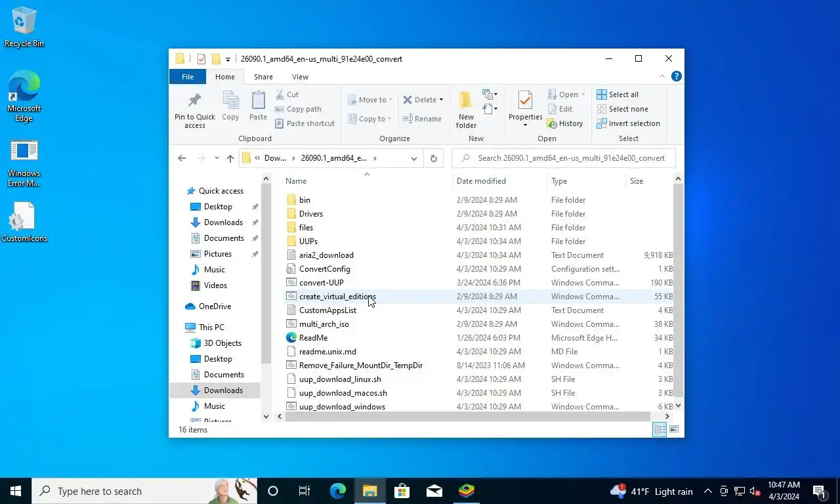Open 3D Objects in navigation pane
Viewport: 840px width, 504px height.
click(x=216, y=343)
